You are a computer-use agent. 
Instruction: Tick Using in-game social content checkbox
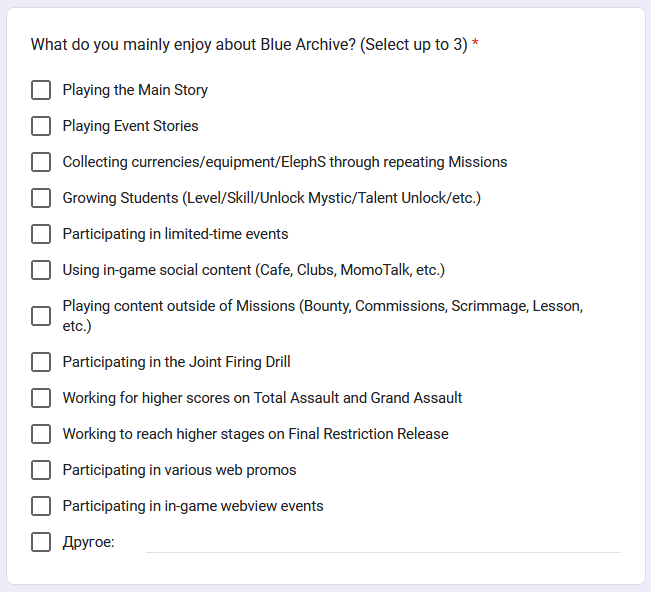41,270
